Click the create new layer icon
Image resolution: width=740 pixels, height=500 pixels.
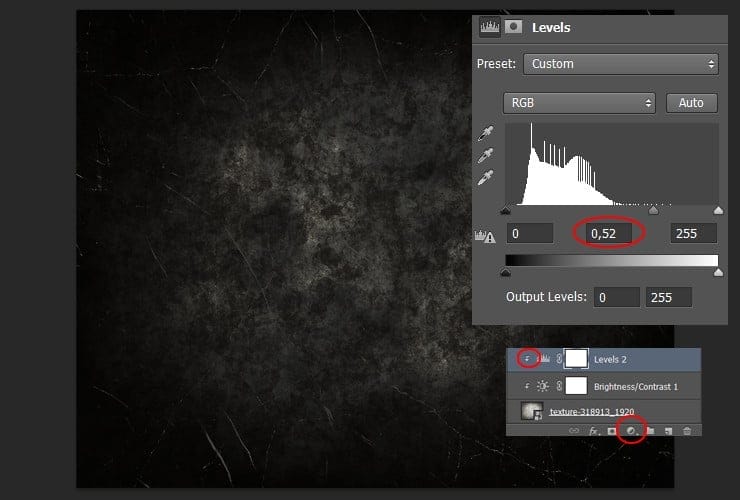coord(668,430)
